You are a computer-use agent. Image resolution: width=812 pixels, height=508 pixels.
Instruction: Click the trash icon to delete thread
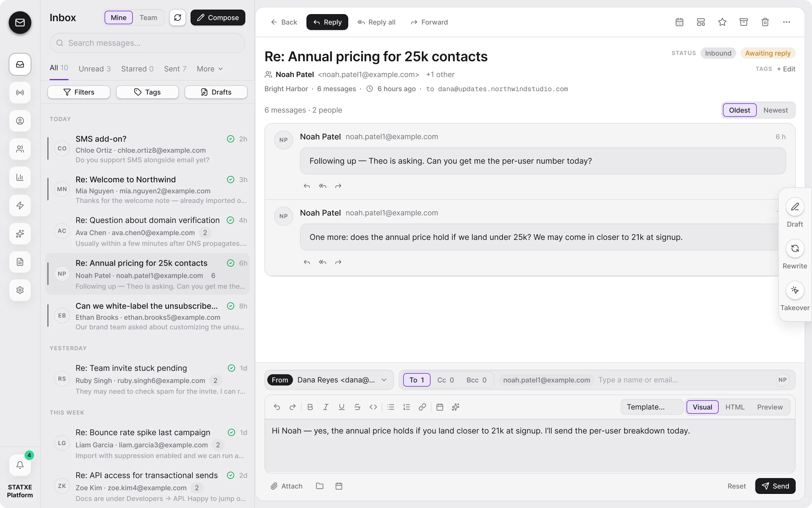(765, 22)
